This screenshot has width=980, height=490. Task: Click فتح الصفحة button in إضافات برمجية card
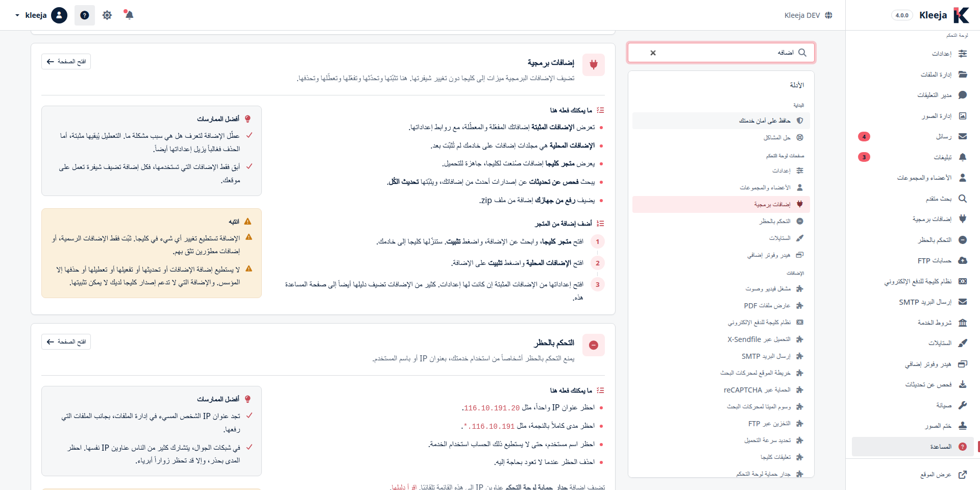66,61
